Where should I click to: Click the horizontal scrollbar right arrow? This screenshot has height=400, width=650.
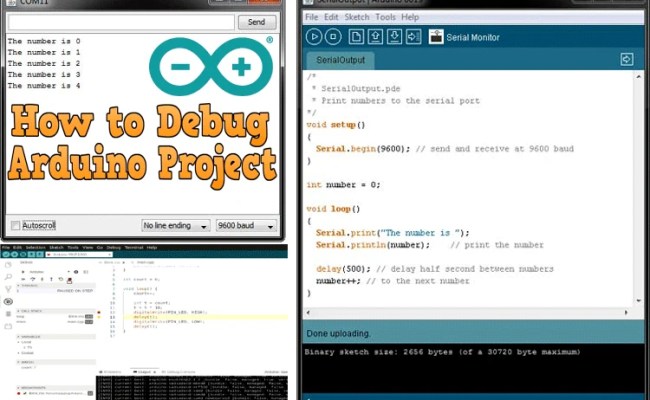point(626,313)
